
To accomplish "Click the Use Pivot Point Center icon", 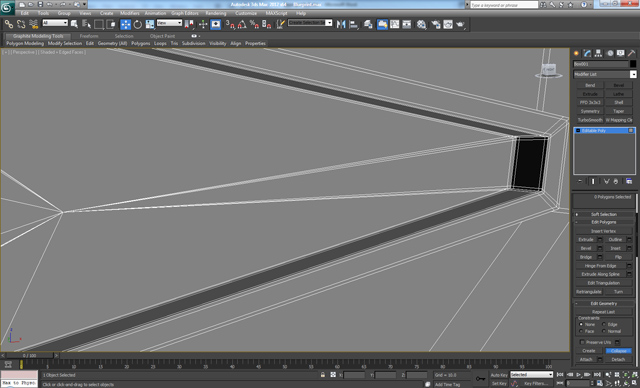I will coord(189,24).
